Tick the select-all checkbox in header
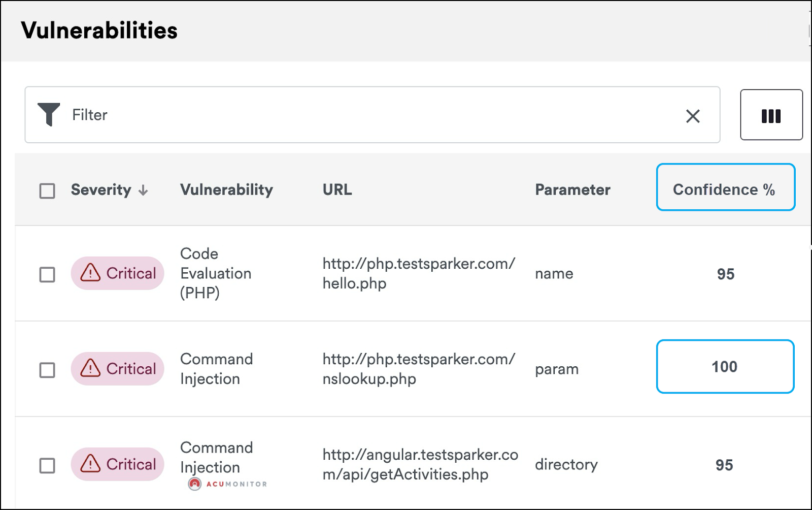 click(47, 191)
